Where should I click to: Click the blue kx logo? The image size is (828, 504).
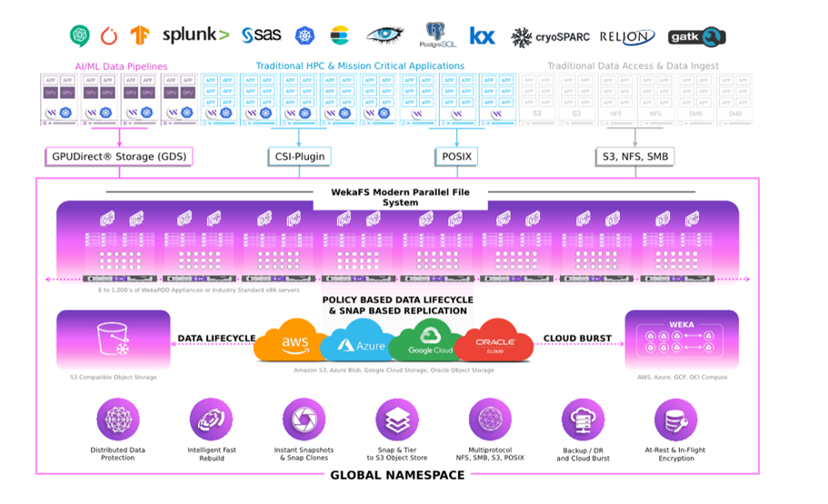482,36
